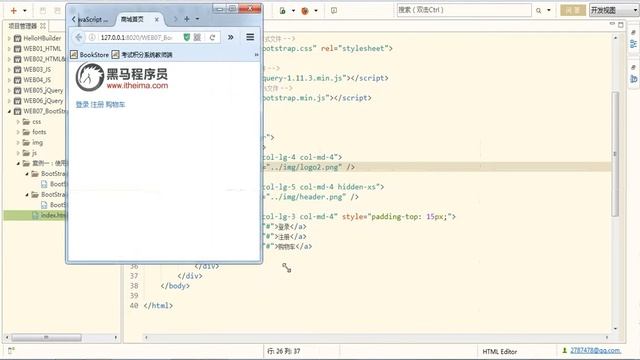Open dropdown arrow beside the Firefox toolbar icon
This screenshot has width=640, height=360.
point(316,11)
